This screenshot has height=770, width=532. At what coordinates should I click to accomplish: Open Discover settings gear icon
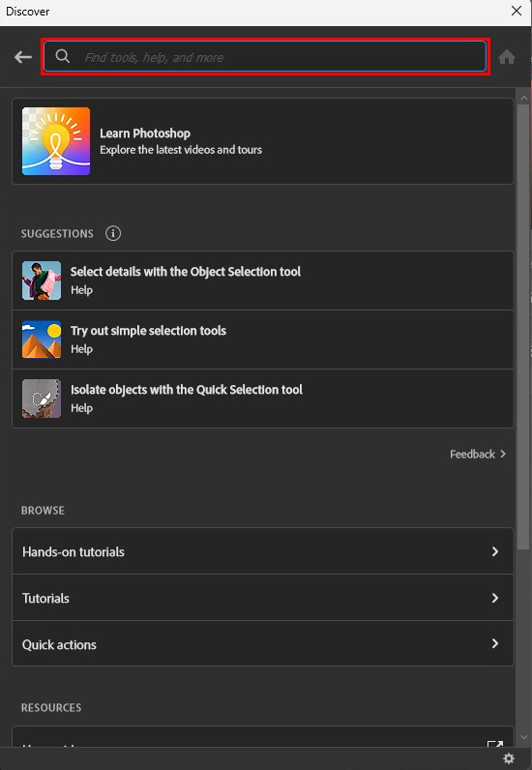pos(509,758)
